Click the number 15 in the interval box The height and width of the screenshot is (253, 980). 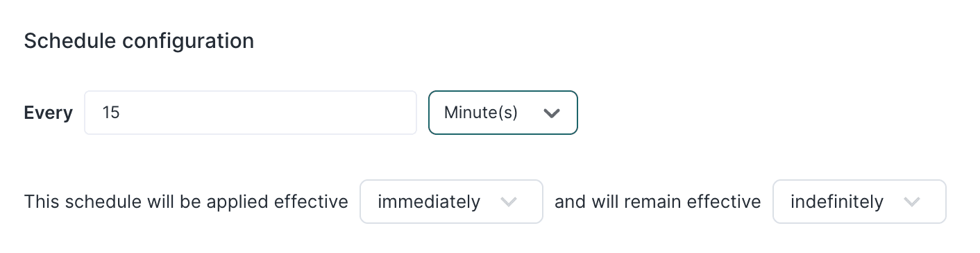[111, 113]
